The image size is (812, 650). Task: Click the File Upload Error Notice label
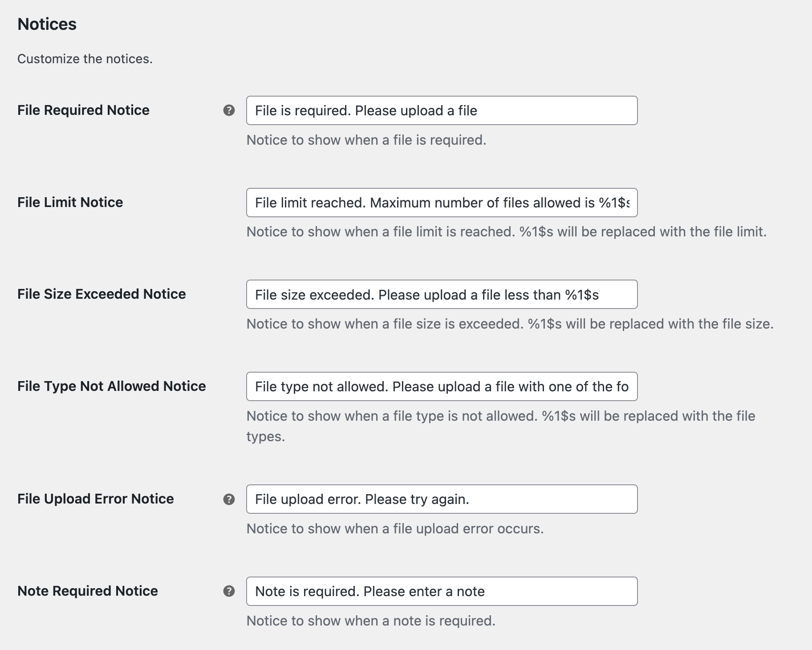[95, 499]
